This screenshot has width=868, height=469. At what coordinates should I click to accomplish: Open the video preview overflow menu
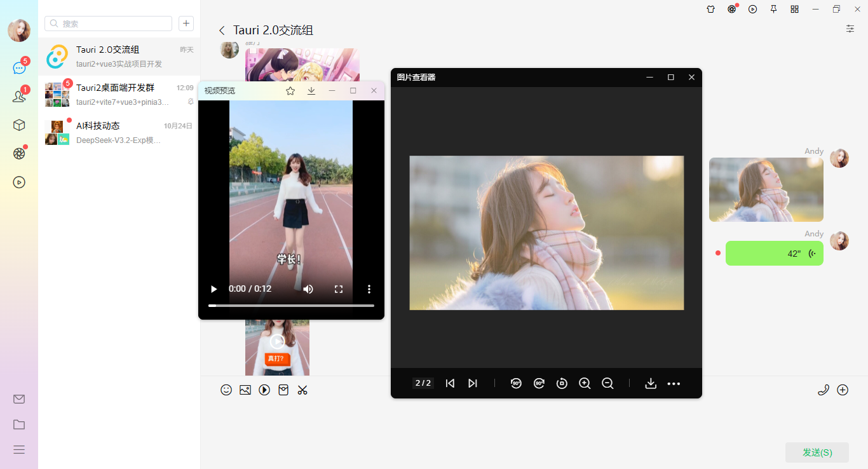[x=369, y=289]
